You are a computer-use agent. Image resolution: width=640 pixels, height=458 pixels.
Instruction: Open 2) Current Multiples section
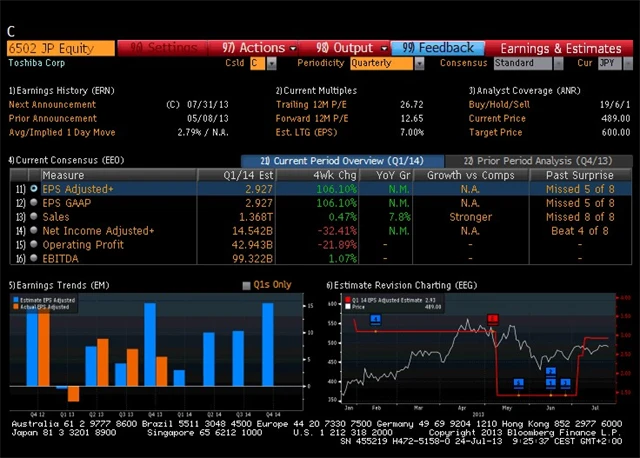coord(316,91)
